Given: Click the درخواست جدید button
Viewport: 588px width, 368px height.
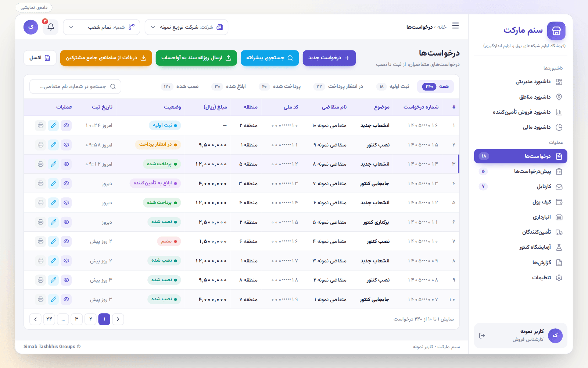Looking at the screenshot, I should click(329, 58).
